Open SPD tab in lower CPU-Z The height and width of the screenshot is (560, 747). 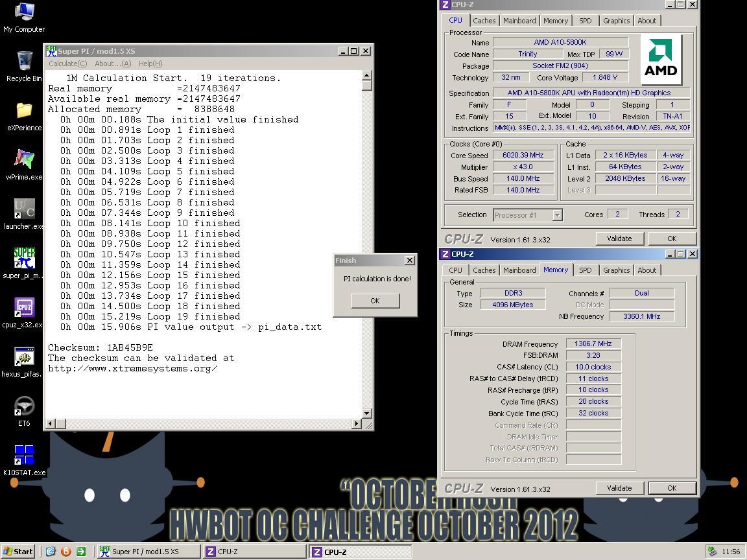(585, 270)
